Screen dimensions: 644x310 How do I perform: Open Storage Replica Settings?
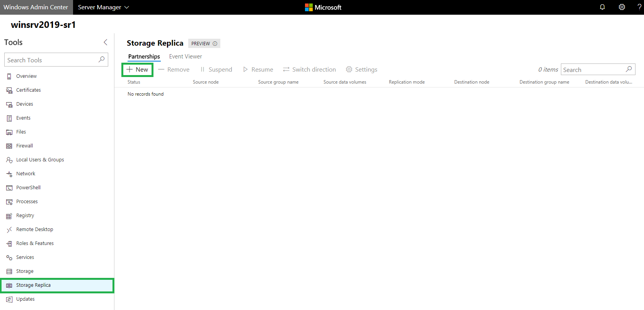tap(362, 70)
